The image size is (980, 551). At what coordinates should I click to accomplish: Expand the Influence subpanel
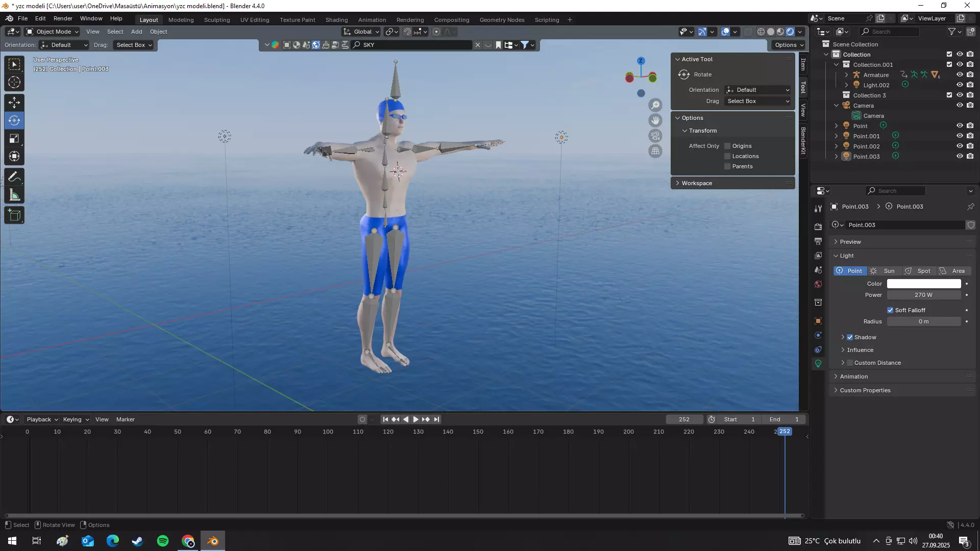click(x=860, y=350)
